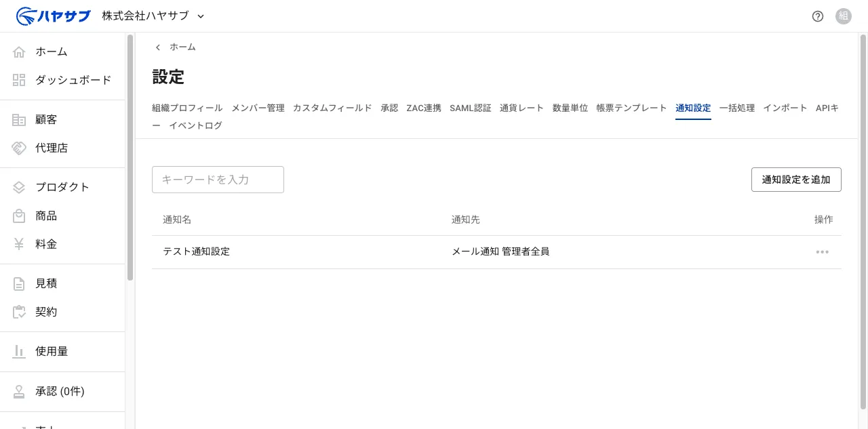Click the 代理店 handshake icon

click(19, 148)
